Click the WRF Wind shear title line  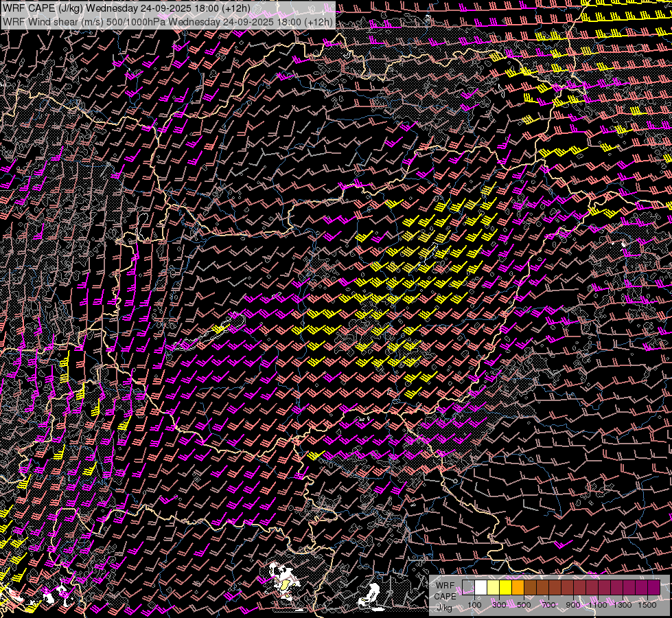167,21
